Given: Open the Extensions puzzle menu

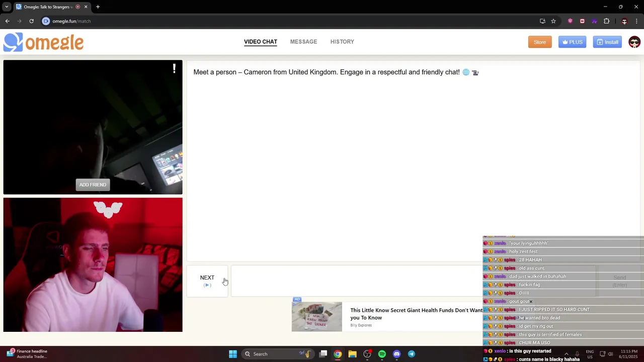Looking at the screenshot, I should (x=606, y=21).
